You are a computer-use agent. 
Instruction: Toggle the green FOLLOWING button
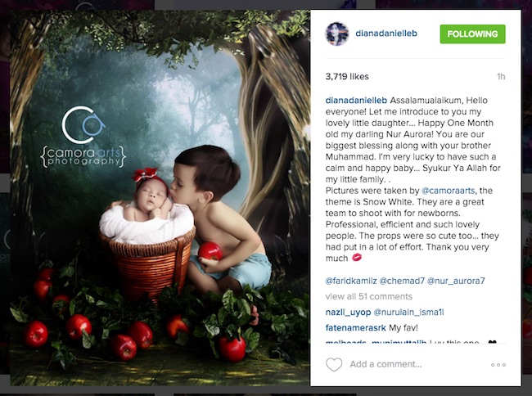[472, 34]
